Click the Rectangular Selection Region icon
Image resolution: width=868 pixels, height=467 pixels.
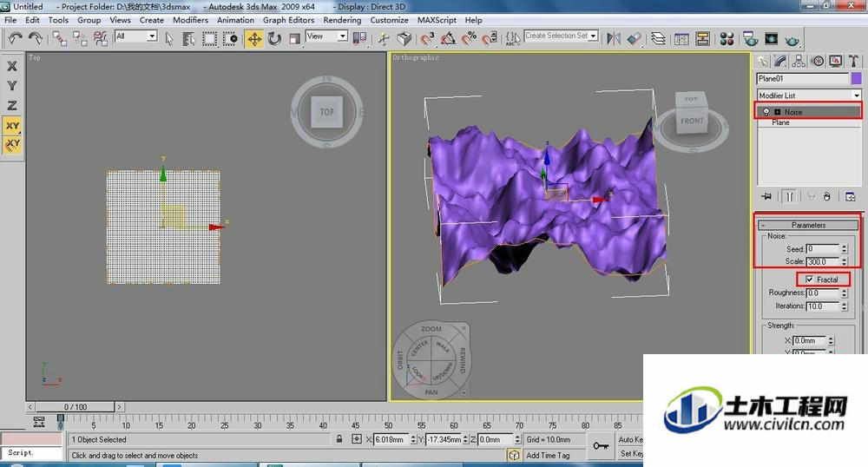[209, 38]
